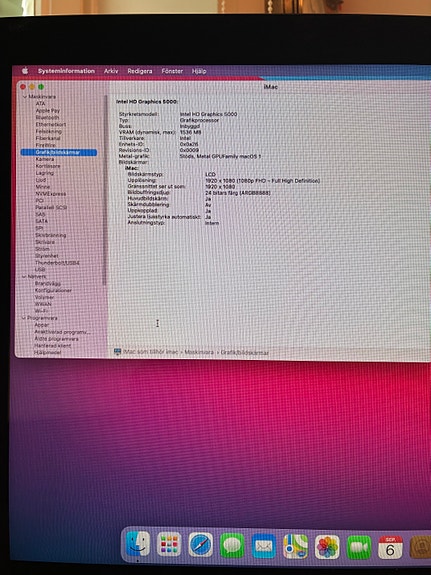Screen dimensions: 431x575
Task: Open the Systeminformation menu
Action: click(66, 71)
